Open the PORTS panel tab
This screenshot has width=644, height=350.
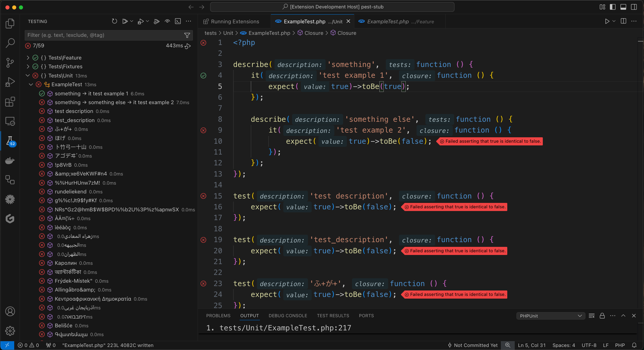tap(366, 316)
